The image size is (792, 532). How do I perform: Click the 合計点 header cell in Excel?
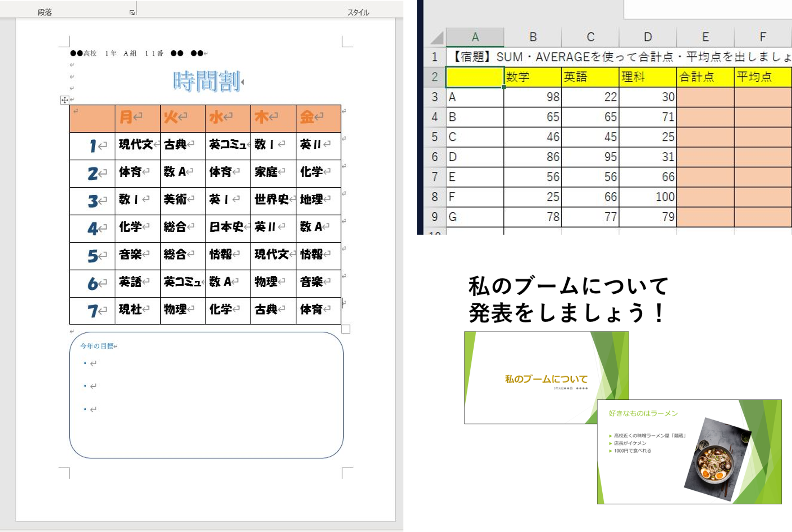click(705, 77)
